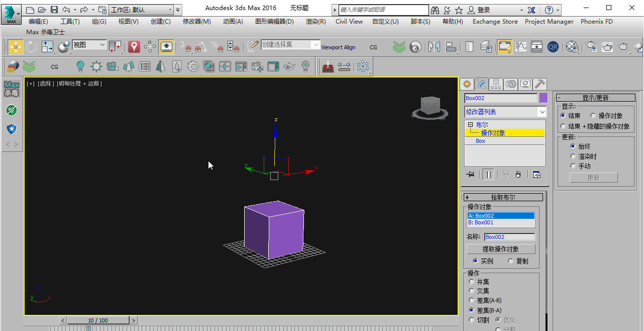Expand the 创建选择集 selection set dropdown
Image resolution: width=644 pixels, height=331 pixels.
[316, 45]
